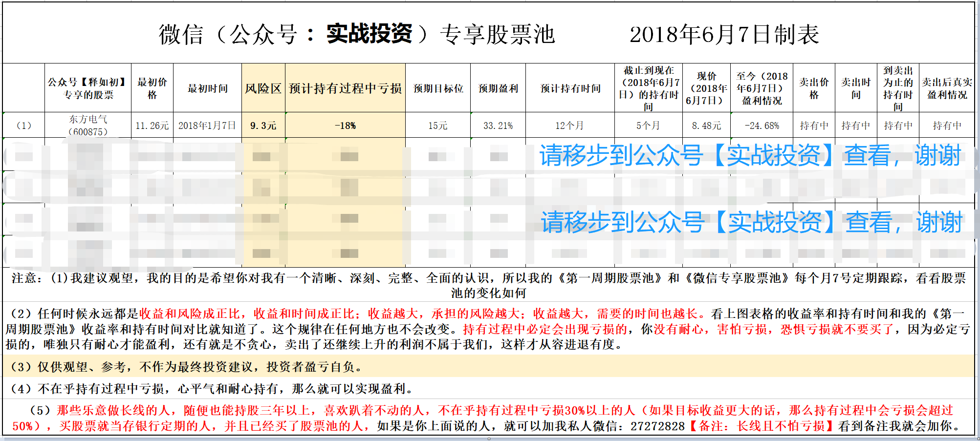Click the -18% expected loss cell

[345, 126]
